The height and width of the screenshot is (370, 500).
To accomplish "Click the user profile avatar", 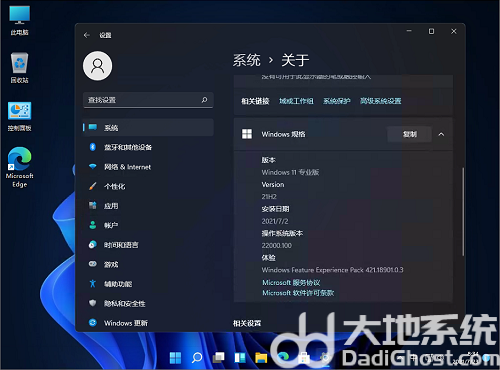I will pos(97,66).
